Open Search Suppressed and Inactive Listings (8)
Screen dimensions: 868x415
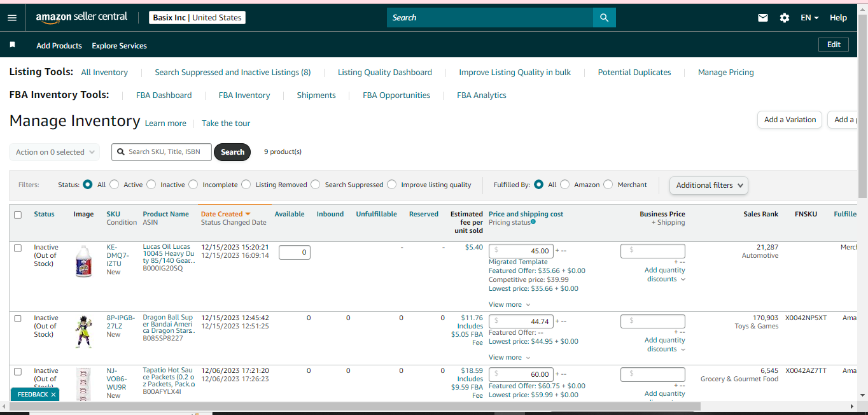(x=233, y=73)
